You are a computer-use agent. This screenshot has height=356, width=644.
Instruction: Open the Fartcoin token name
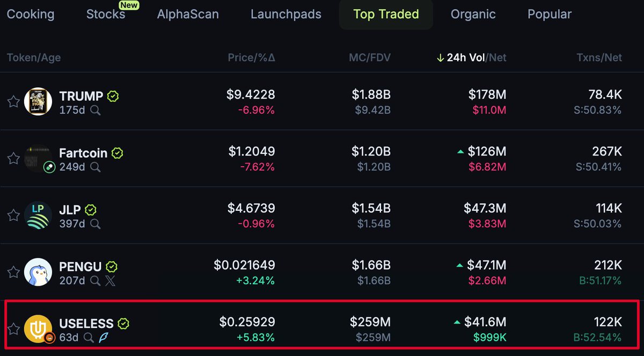tap(83, 153)
